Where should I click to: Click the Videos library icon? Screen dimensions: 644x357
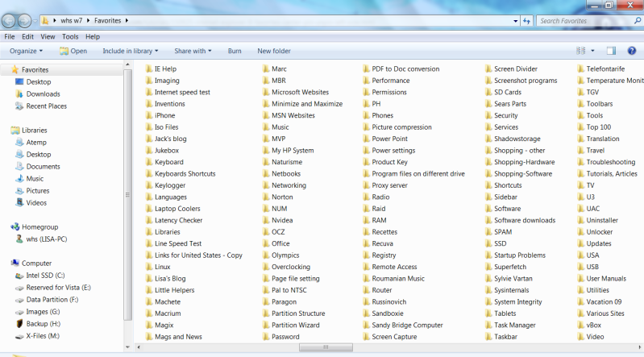click(19, 202)
